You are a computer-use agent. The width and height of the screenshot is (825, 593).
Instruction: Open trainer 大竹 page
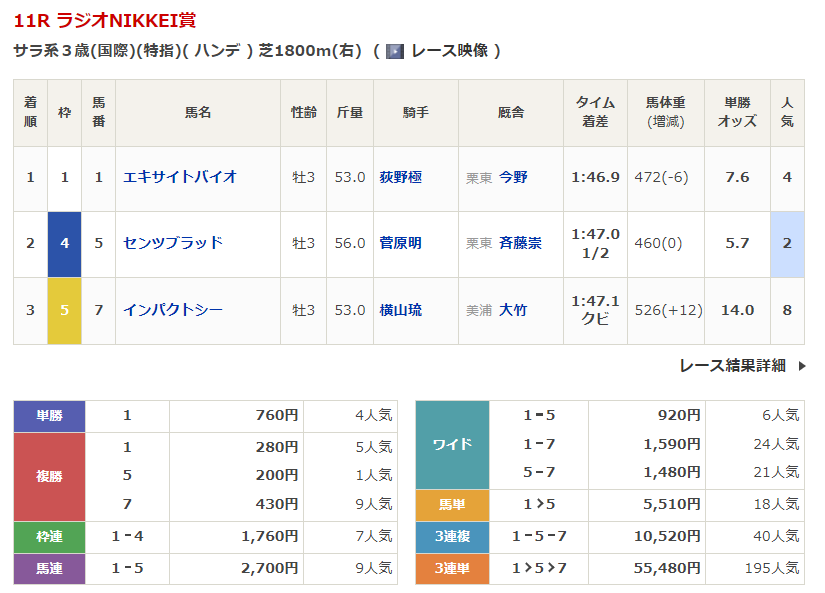click(x=513, y=310)
